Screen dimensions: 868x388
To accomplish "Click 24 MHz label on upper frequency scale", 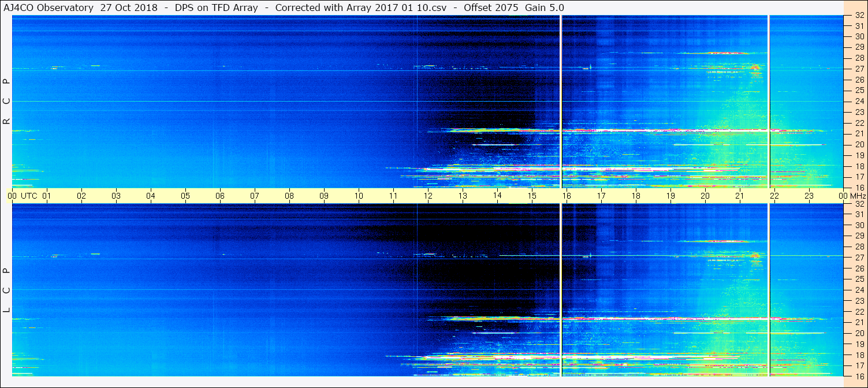I will [858, 101].
